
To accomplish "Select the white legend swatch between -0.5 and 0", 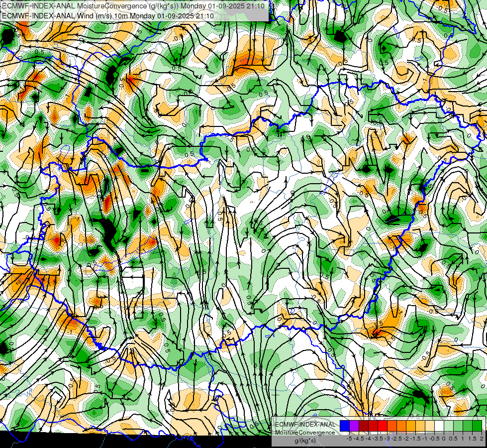I will point(439,426).
